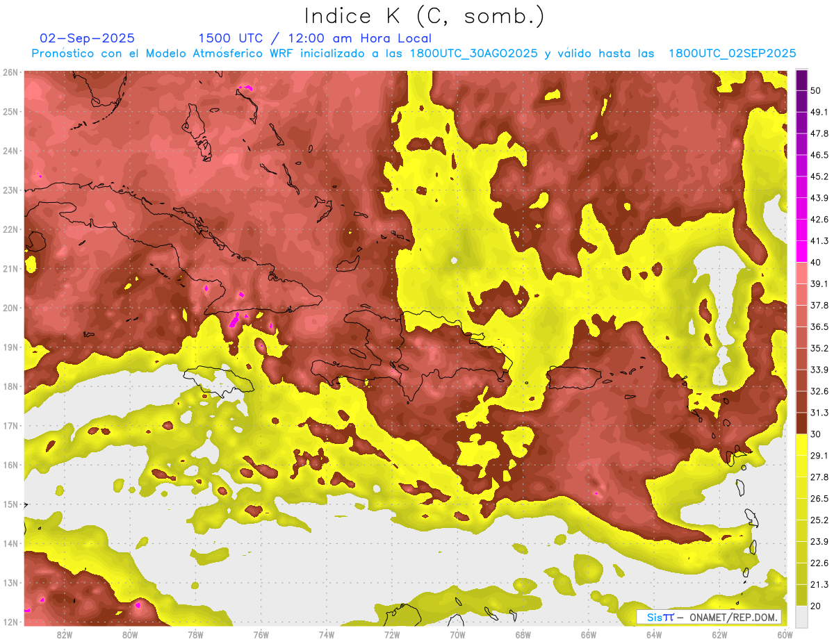Screen dimensions: 834x644
Task: Click the latitude axis label "26N"
Action: [x=10, y=72]
